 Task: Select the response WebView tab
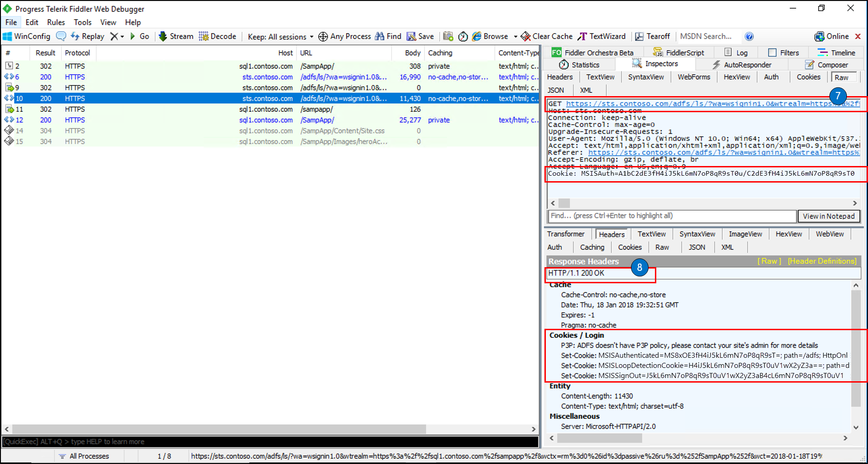[830, 234]
